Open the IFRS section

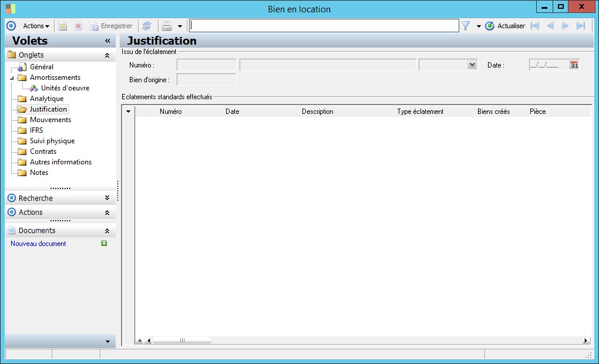pos(36,130)
